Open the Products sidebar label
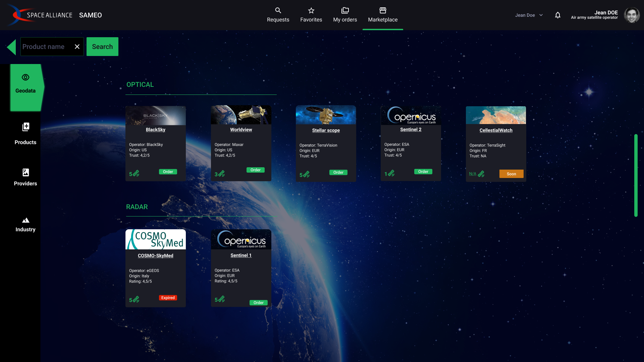 tap(25, 142)
